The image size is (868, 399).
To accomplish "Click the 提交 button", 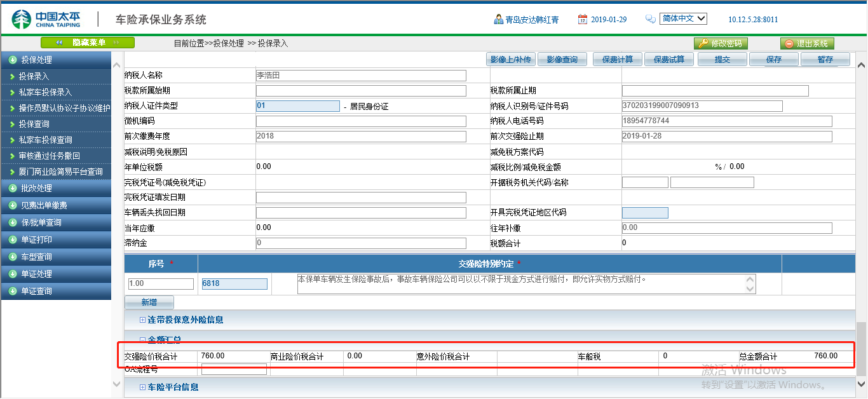I will tap(722, 59).
